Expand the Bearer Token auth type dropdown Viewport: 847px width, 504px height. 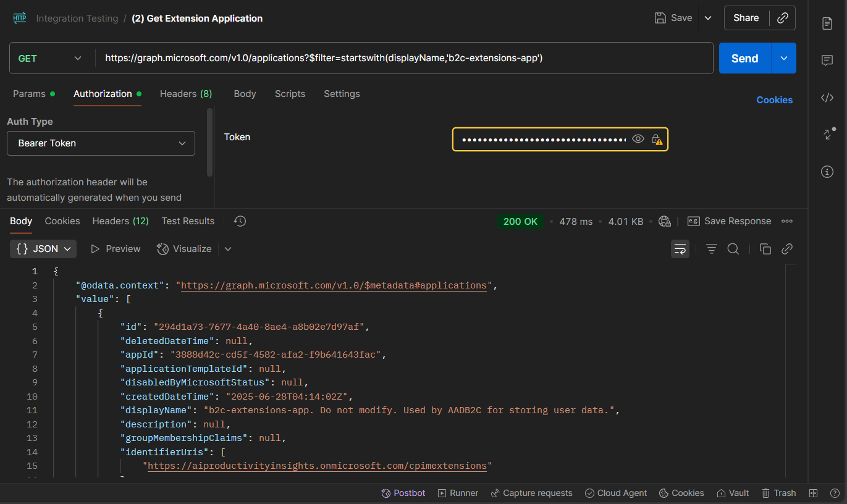click(101, 143)
